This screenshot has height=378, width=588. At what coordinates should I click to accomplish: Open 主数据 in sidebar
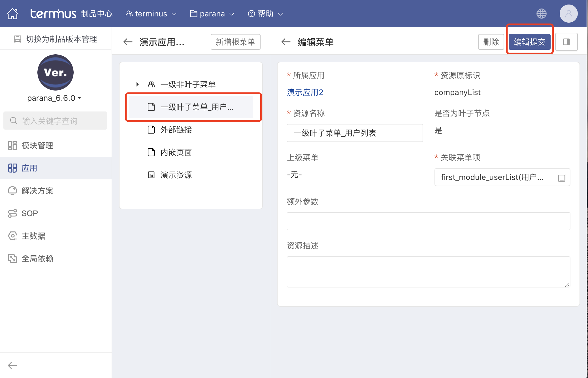coord(56,236)
